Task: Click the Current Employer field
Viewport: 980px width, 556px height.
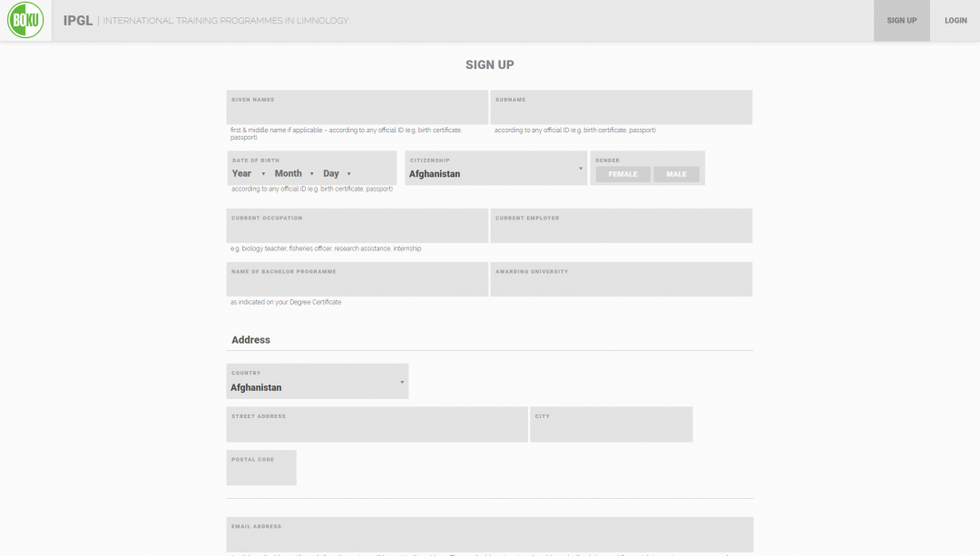Action: (621, 229)
